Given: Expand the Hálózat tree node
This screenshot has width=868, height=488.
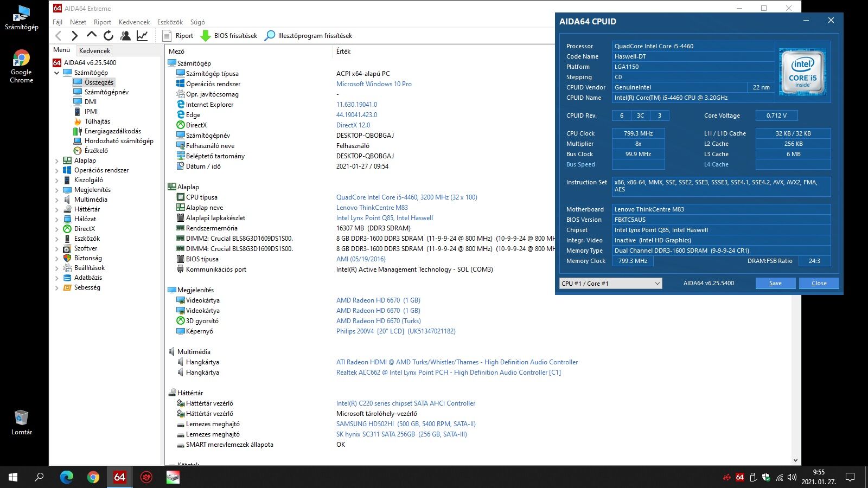Looking at the screenshot, I should pos(57,219).
